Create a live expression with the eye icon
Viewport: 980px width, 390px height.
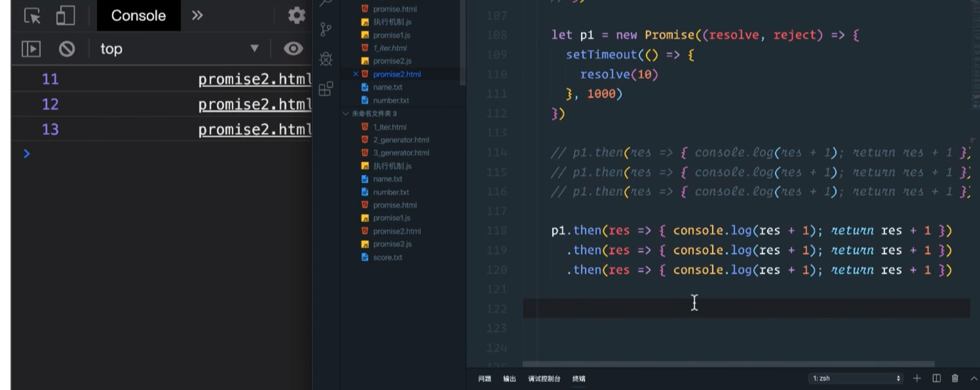tap(293, 49)
